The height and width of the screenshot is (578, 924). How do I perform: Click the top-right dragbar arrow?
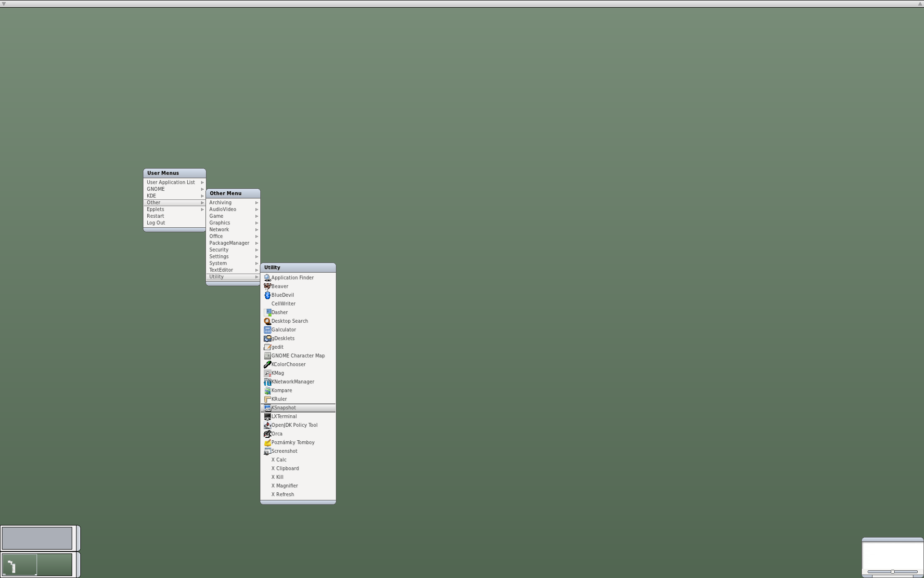(920, 4)
